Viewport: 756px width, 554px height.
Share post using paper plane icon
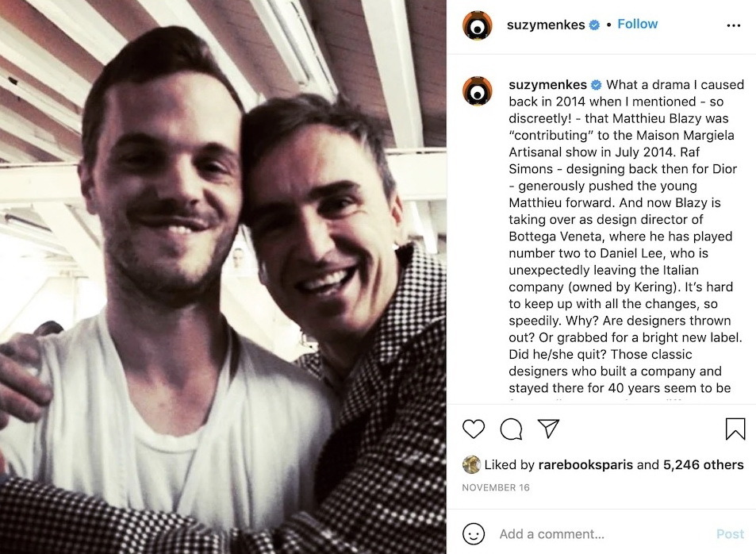tap(548, 428)
